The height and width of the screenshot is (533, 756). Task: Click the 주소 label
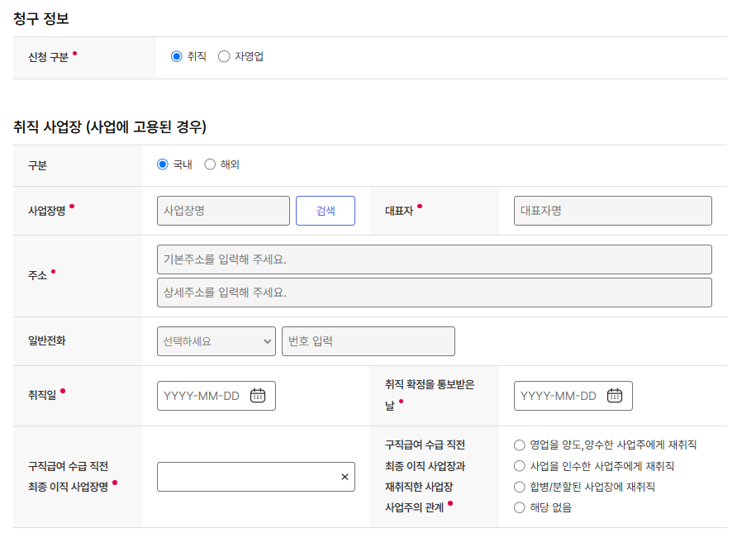38,276
